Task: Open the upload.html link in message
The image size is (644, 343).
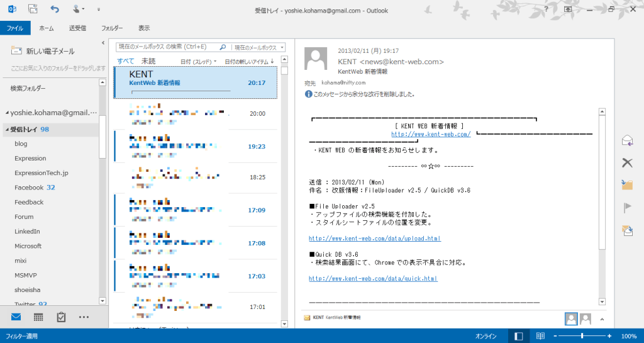Action: pyautogui.click(x=375, y=239)
